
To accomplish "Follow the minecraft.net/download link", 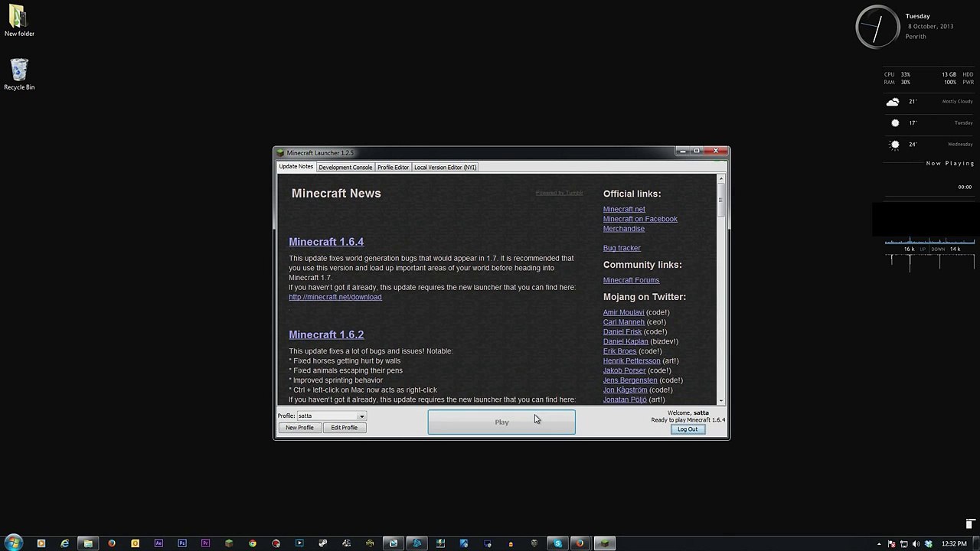I will click(x=335, y=297).
